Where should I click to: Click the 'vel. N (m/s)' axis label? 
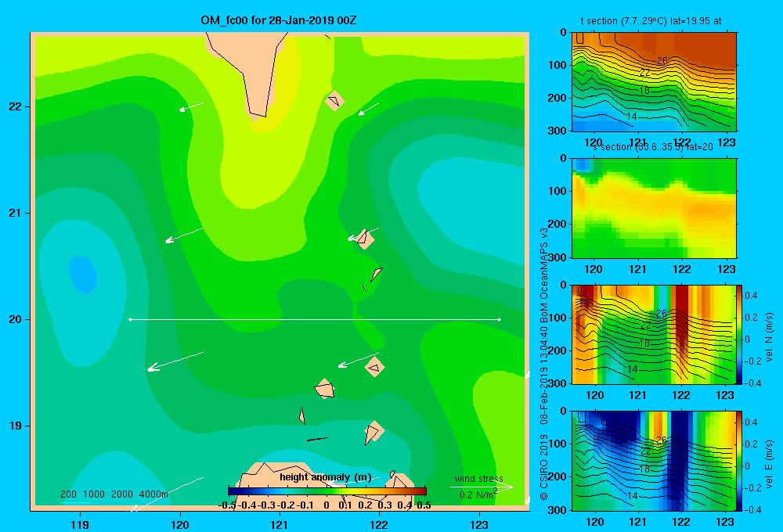770,337
